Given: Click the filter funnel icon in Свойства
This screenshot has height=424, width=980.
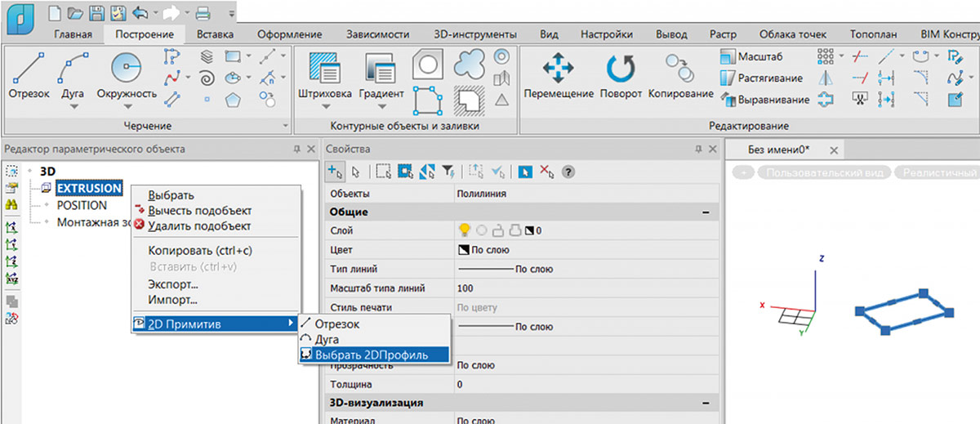Looking at the screenshot, I should tap(448, 172).
